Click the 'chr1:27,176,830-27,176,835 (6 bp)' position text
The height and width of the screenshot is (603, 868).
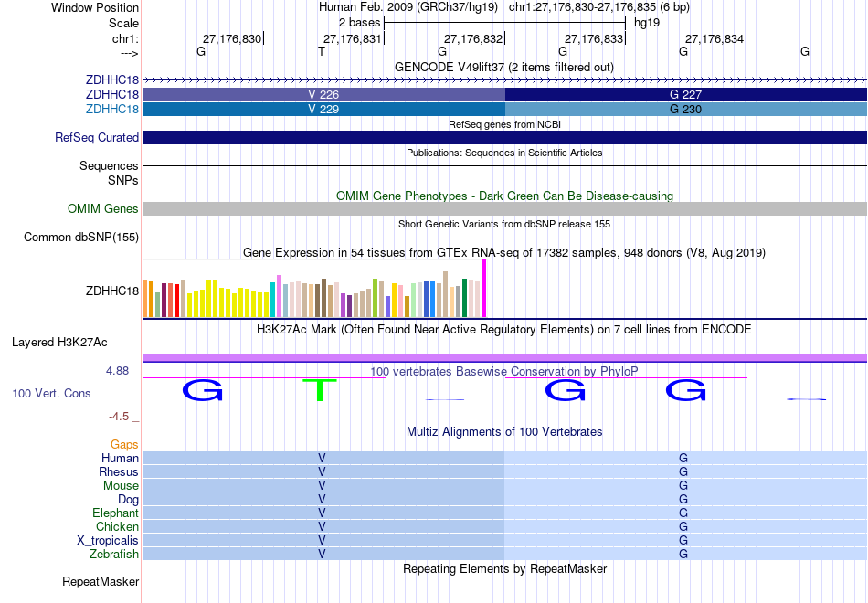[599, 7]
